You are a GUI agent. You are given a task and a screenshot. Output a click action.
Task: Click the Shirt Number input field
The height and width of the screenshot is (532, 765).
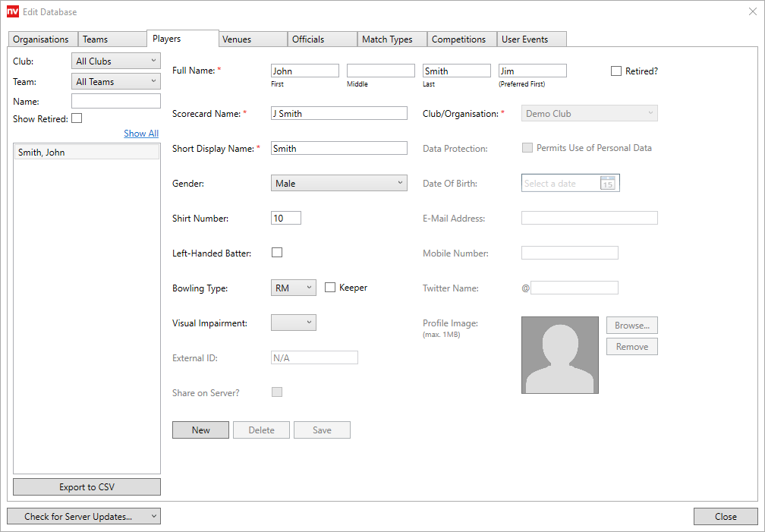pos(286,219)
